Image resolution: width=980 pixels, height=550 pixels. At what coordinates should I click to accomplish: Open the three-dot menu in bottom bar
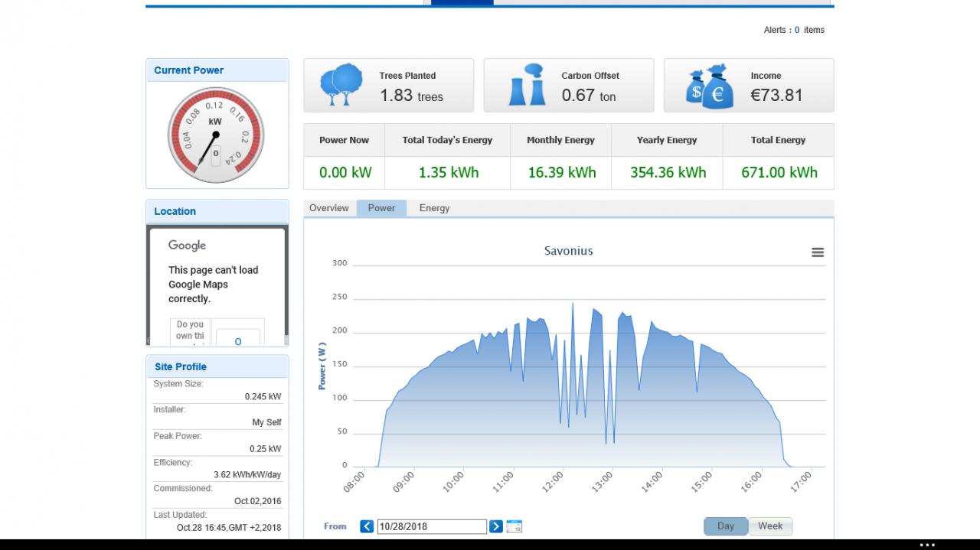927,545
